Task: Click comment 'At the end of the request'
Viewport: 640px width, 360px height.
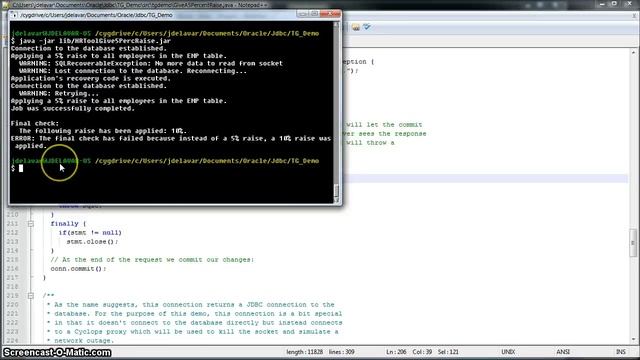Action: (x=152, y=260)
